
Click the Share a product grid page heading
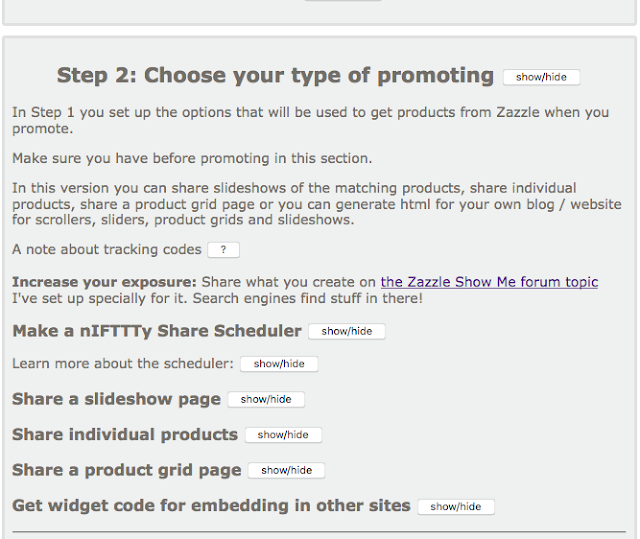tap(127, 470)
